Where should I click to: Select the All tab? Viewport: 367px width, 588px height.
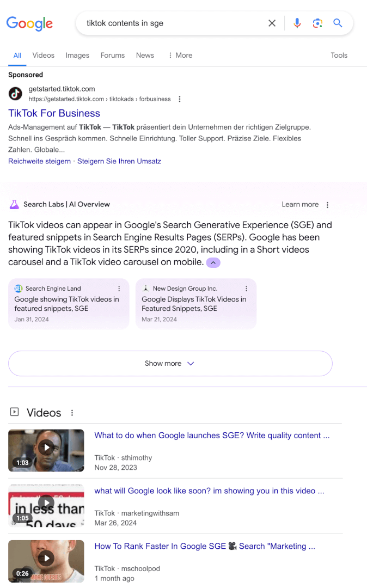tap(17, 56)
